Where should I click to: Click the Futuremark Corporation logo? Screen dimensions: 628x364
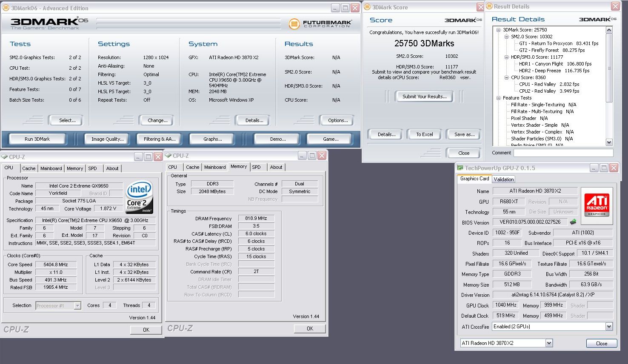point(320,24)
